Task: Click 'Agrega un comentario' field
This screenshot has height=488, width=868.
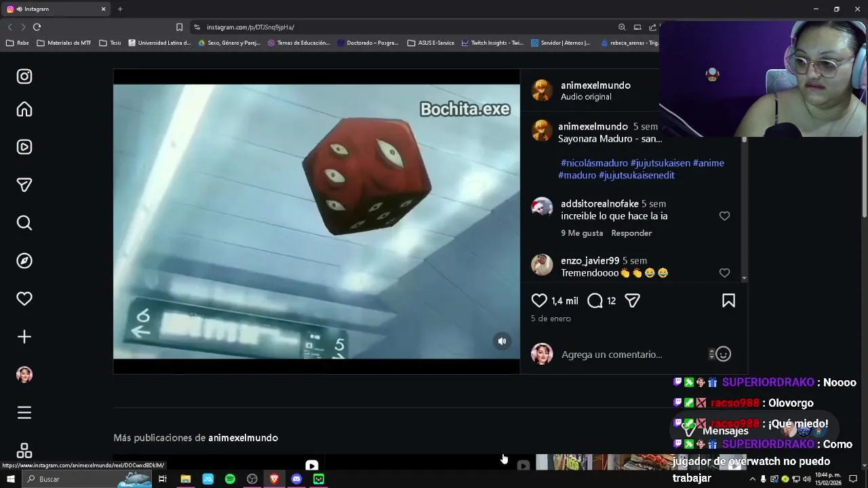Action: click(631, 354)
